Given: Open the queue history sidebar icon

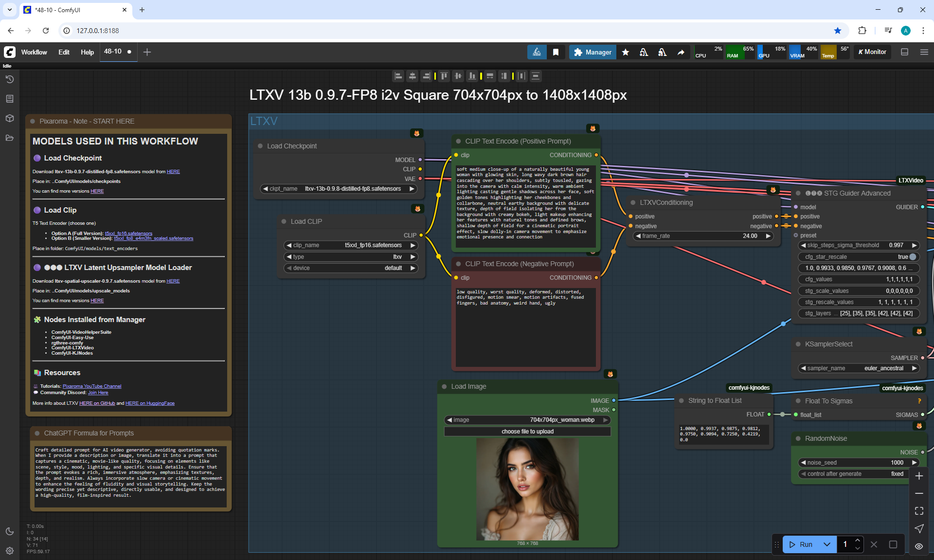Looking at the screenshot, I should coord(9,79).
